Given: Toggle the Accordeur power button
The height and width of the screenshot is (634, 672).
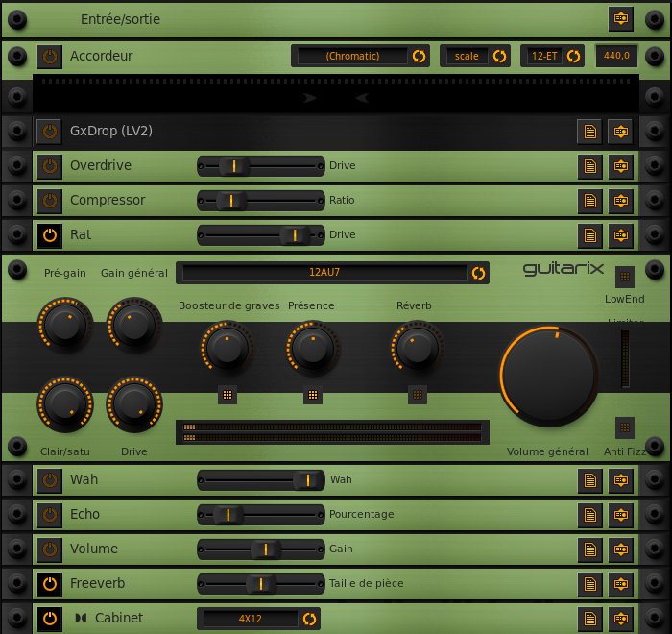Looking at the screenshot, I should point(50,57).
